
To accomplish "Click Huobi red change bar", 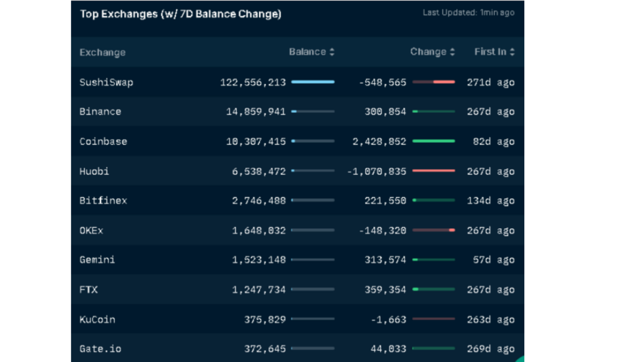I will pos(433,171).
